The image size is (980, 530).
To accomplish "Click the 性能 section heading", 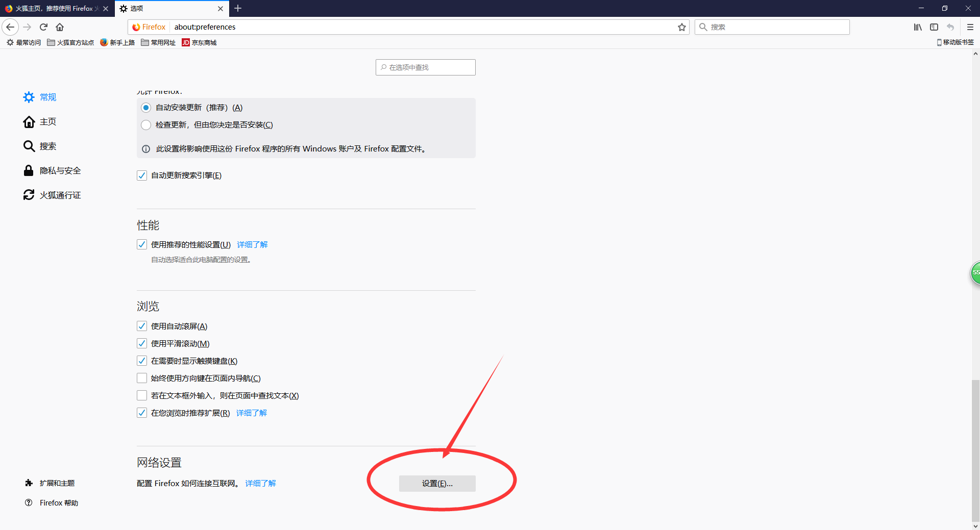I will (148, 225).
